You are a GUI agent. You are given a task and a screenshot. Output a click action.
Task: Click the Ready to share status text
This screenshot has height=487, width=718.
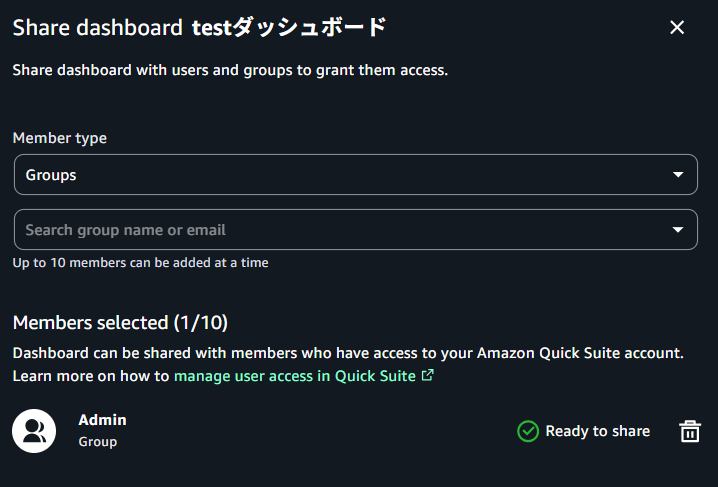(x=597, y=431)
